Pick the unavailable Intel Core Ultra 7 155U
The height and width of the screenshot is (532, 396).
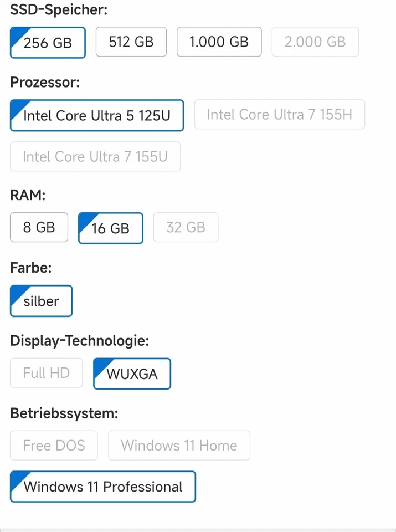point(95,156)
